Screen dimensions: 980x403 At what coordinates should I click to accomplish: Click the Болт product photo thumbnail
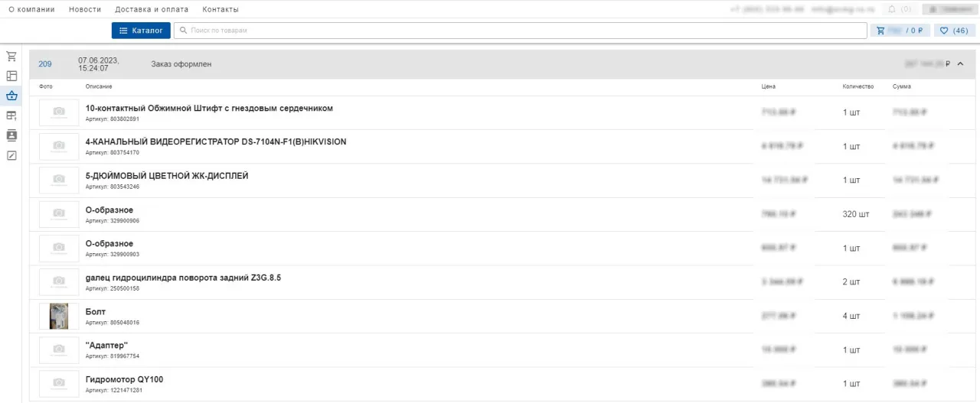tap(59, 316)
